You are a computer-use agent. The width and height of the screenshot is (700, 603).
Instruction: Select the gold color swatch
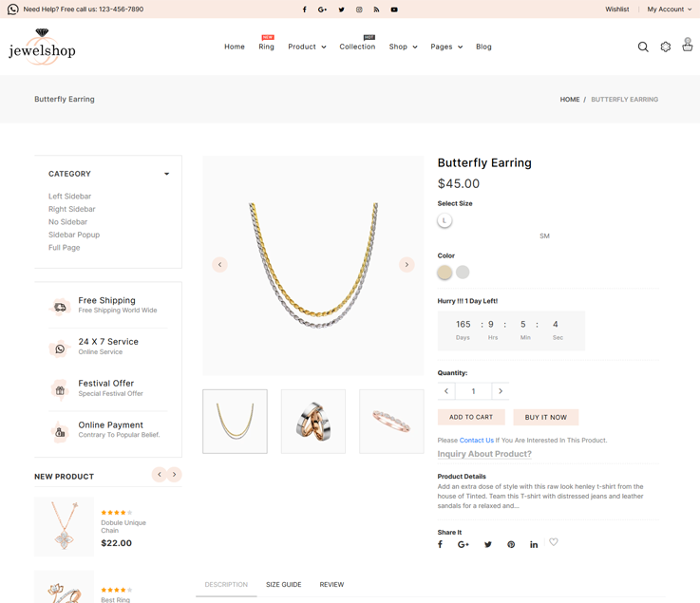445,273
